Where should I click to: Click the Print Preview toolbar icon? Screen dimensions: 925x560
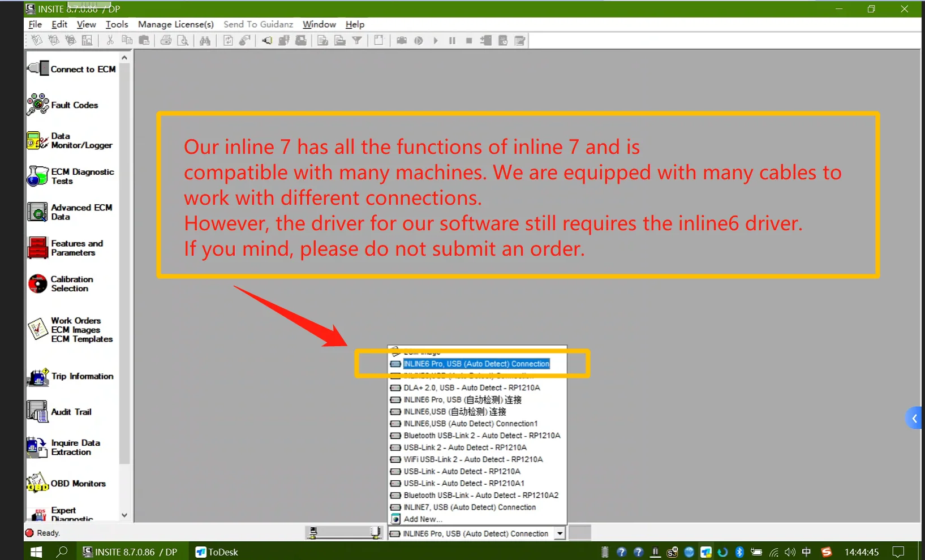click(x=183, y=40)
